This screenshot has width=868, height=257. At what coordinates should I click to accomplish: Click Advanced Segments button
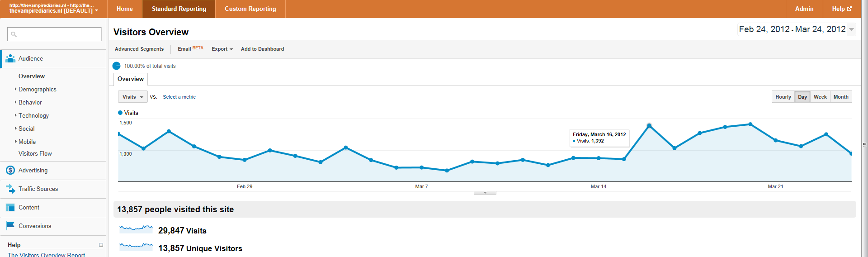click(x=139, y=49)
